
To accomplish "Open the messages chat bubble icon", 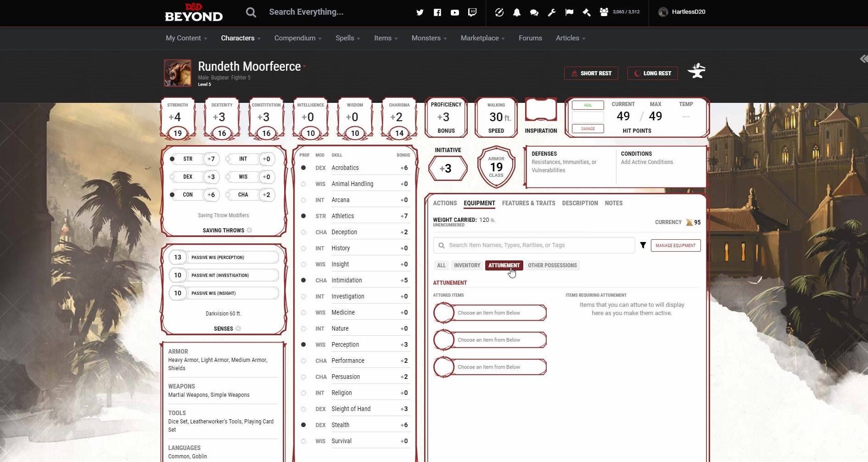I will pyautogui.click(x=534, y=12).
